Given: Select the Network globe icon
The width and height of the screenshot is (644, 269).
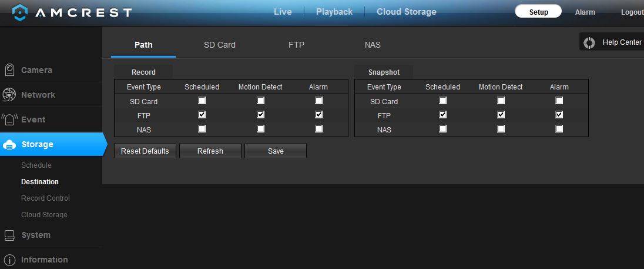Looking at the screenshot, I should [9, 95].
